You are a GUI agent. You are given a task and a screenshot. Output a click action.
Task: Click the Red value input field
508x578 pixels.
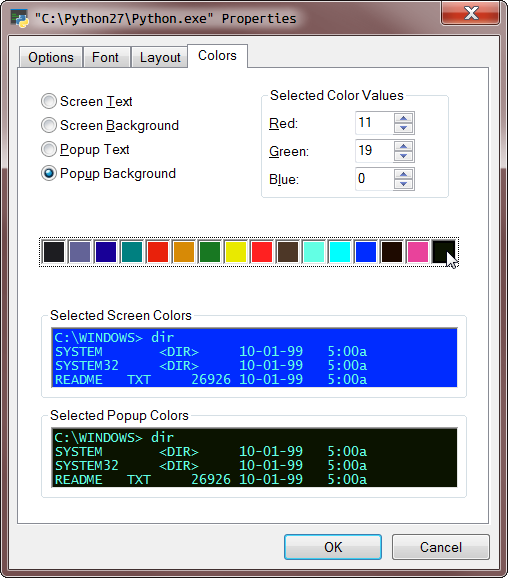pyautogui.click(x=374, y=123)
